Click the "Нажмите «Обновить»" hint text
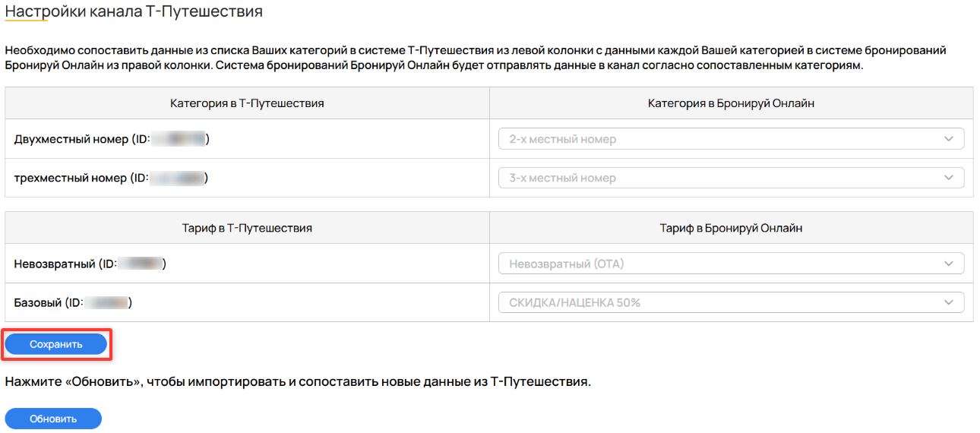This screenshot has width=980, height=433. pyautogui.click(x=298, y=381)
